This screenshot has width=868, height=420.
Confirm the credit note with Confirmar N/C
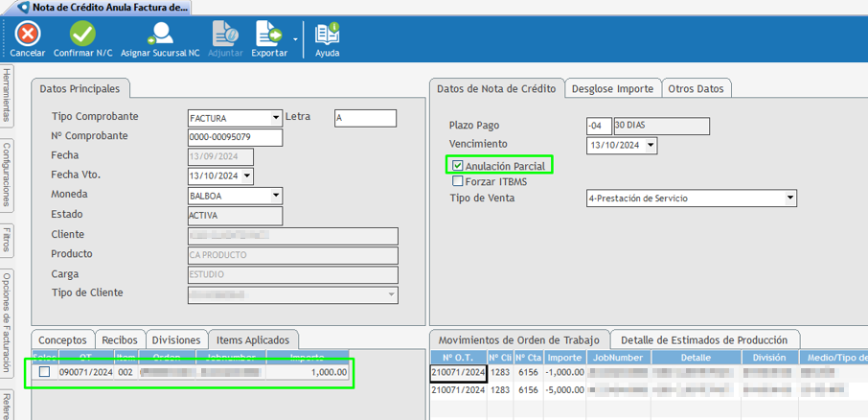[x=81, y=35]
